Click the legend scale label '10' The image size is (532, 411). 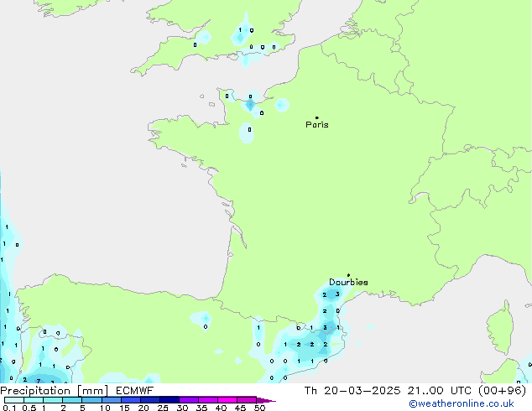point(105,408)
